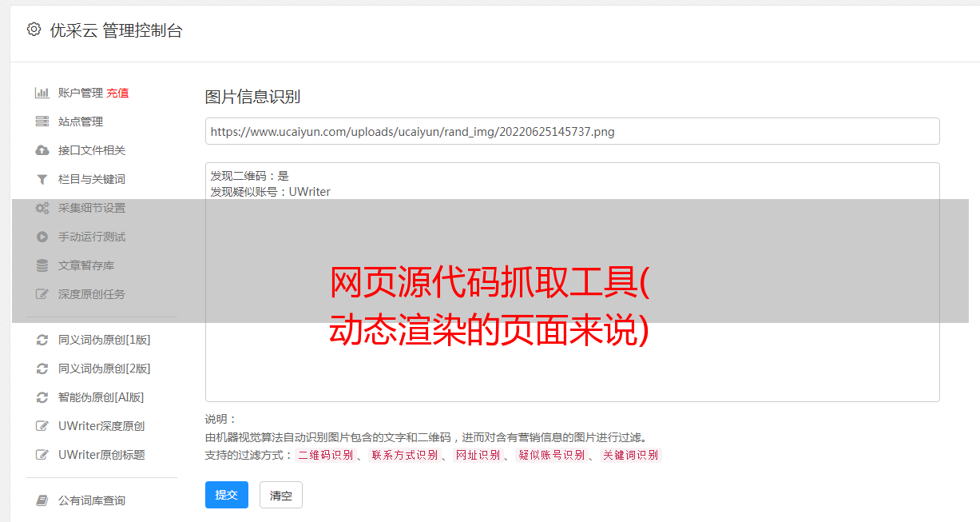The width and height of the screenshot is (980, 522).
Task: Click the book icon for 公有词库查询
Action: click(x=42, y=500)
